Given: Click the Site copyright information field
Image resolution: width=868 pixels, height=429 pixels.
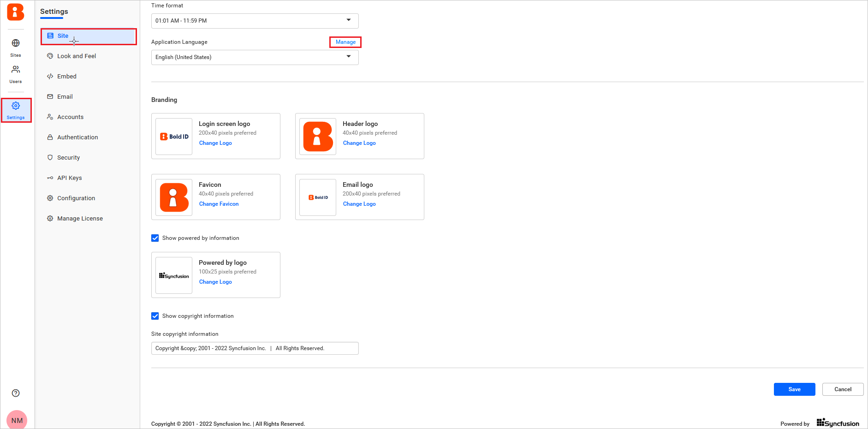Looking at the screenshot, I should pos(255,348).
